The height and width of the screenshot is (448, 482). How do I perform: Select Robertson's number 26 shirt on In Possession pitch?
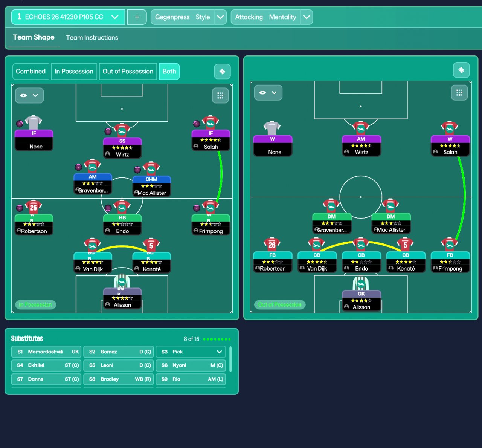tap(34, 207)
